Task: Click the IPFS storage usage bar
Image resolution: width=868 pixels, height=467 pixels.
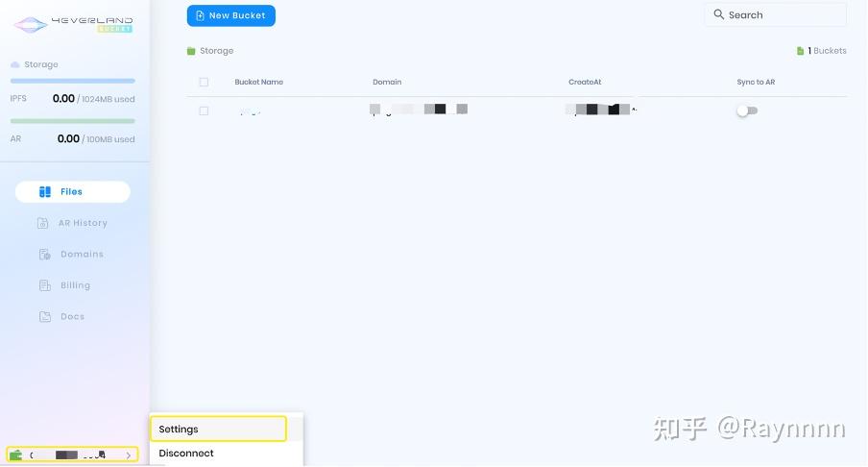Action: [73, 81]
